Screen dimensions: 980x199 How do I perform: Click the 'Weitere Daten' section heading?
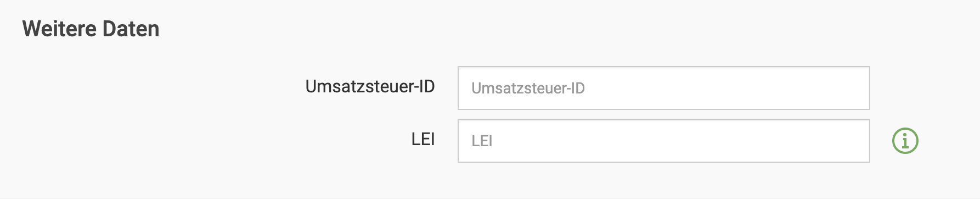pos(91,29)
